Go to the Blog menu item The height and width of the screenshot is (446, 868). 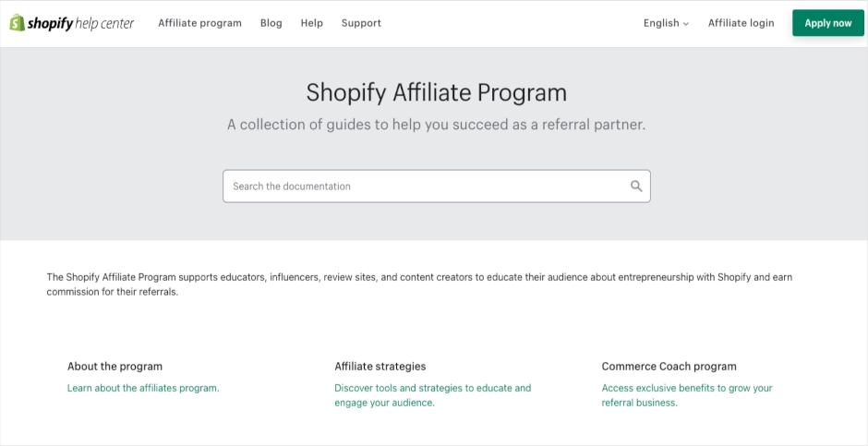point(271,23)
